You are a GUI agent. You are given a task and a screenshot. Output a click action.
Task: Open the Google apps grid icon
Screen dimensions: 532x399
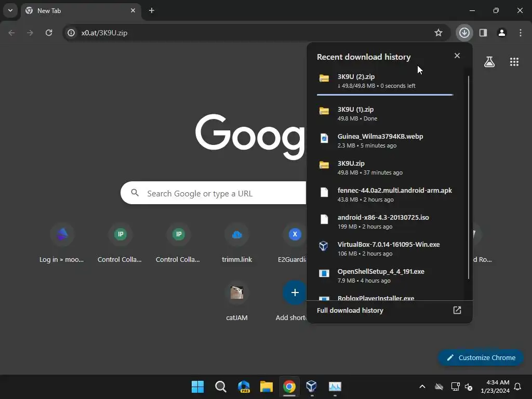pos(514,62)
